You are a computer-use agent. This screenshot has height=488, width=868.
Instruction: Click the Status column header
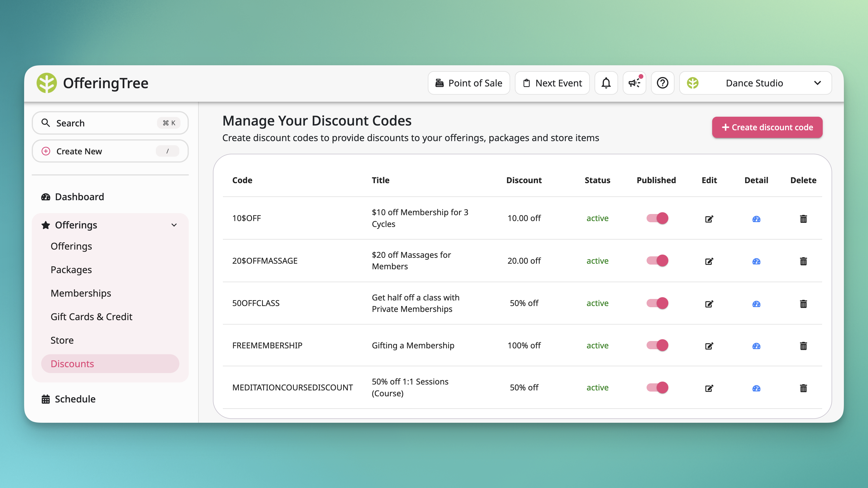point(597,180)
